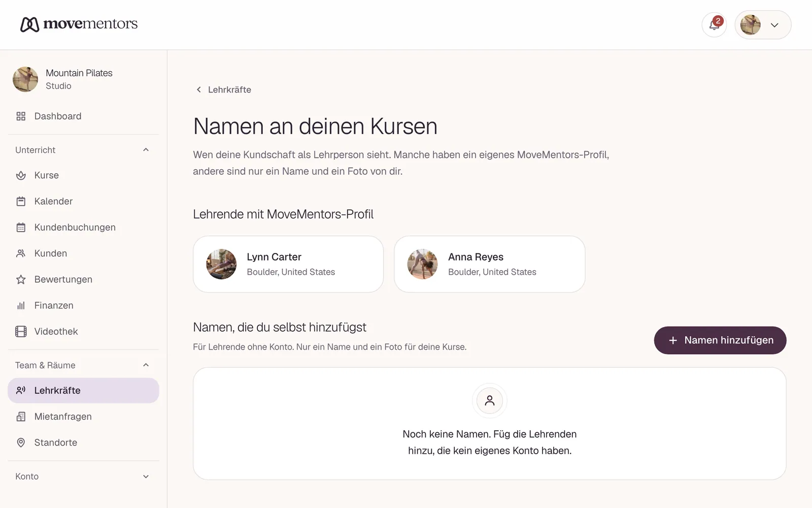The width and height of the screenshot is (812, 508).
Task: Select Finanzen in the sidebar
Action: [x=83, y=305]
